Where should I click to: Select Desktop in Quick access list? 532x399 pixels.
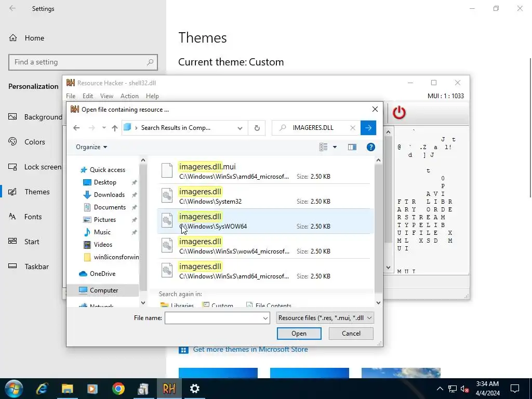[105, 182]
